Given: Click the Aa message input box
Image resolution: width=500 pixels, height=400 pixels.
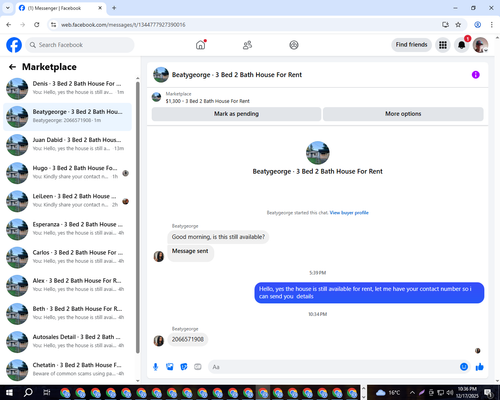Looking at the screenshot, I should click(333, 367).
